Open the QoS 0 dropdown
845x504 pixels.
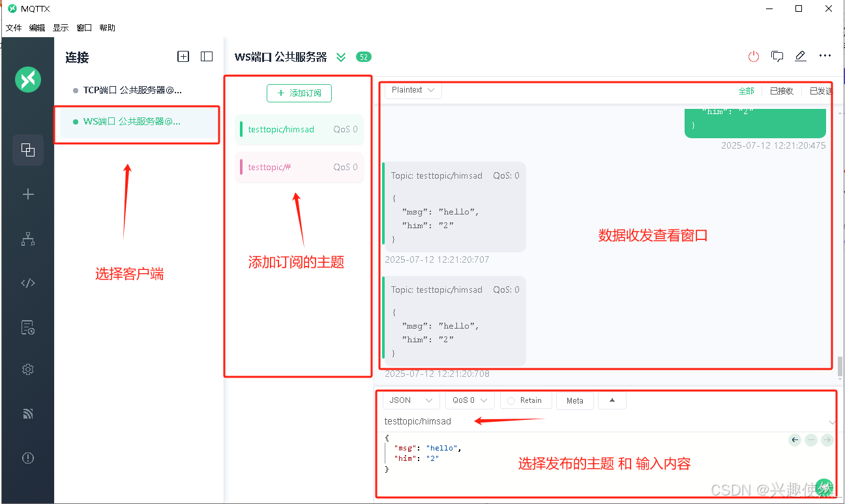(x=470, y=400)
